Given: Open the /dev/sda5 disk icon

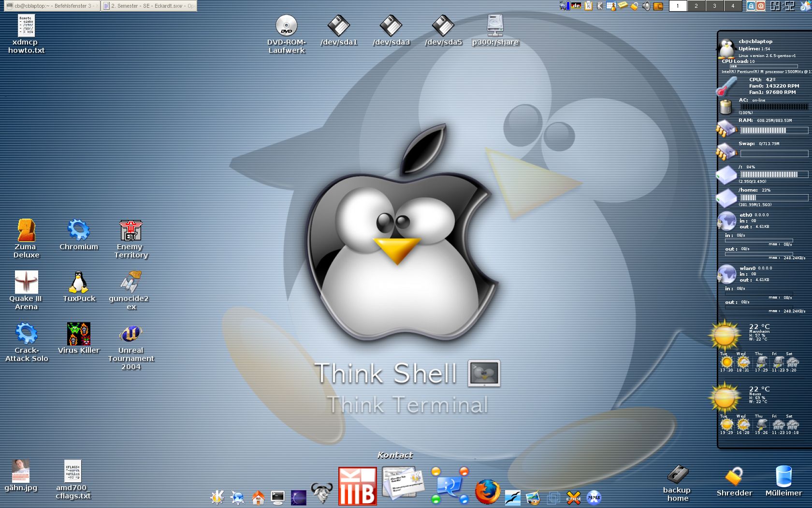Looking at the screenshot, I should [443, 31].
